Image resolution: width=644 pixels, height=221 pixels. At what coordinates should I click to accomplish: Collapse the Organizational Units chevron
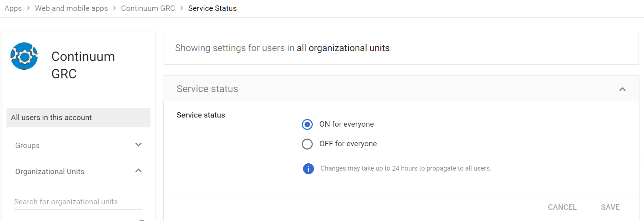point(139,171)
